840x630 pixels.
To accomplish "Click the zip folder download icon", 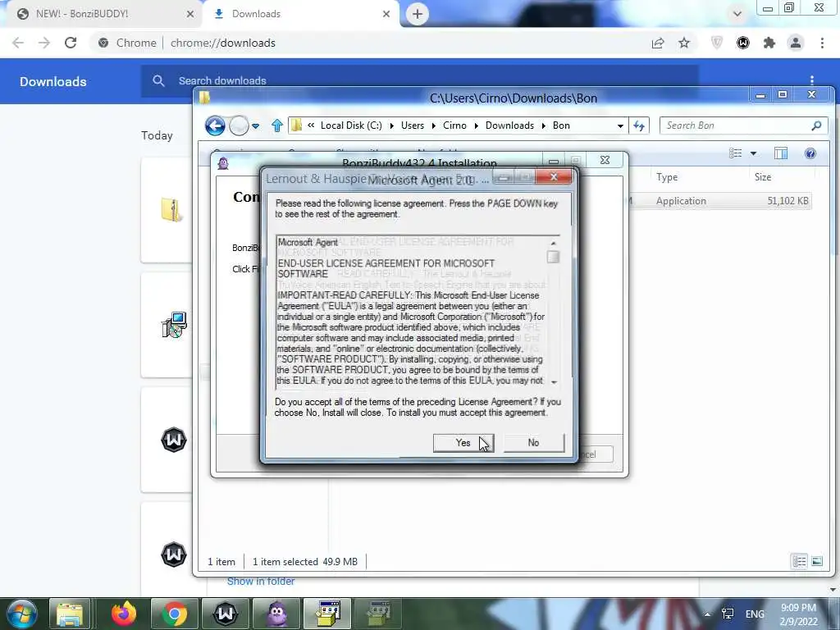I will click(172, 209).
